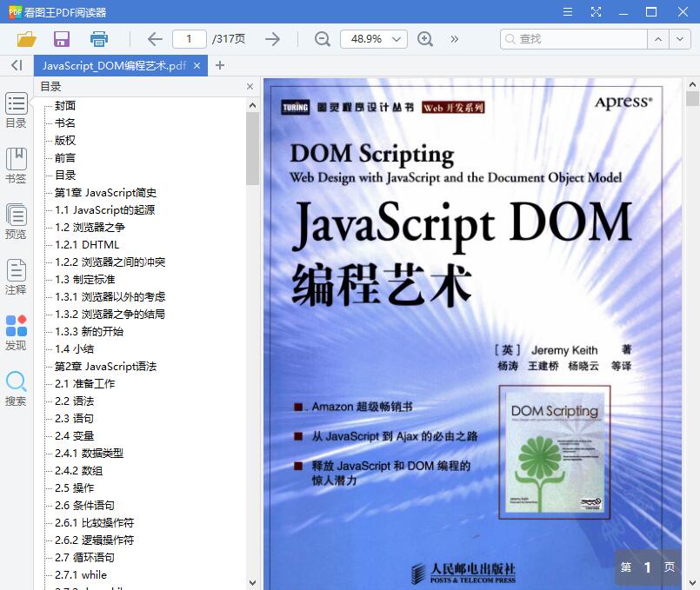Toggle fullscreen mode in the title bar
This screenshot has height=590, width=700.
pyautogui.click(x=596, y=11)
